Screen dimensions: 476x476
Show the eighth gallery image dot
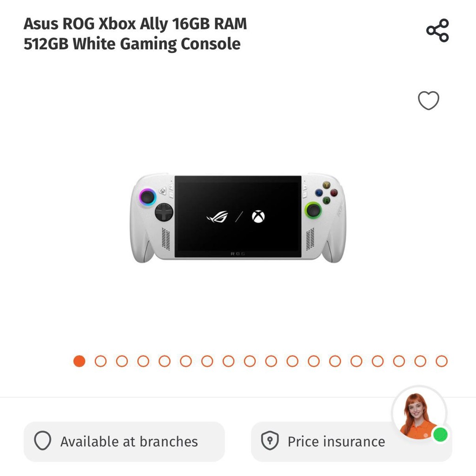coord(228,361)
